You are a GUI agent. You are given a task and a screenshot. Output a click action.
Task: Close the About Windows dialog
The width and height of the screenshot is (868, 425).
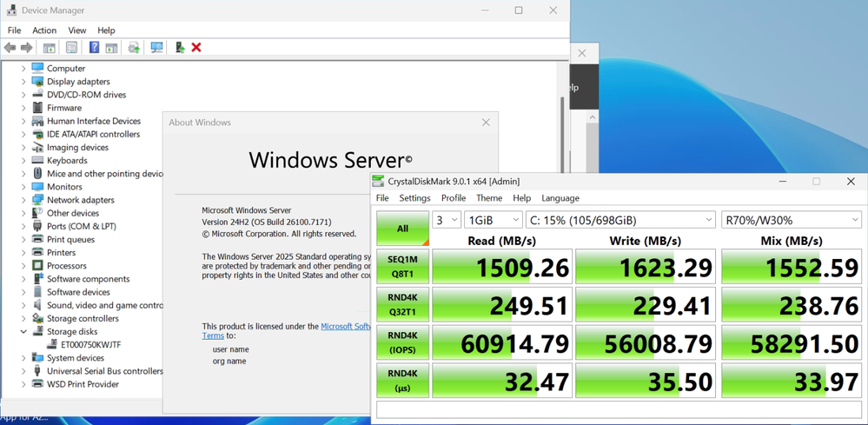[x=486, y=123]
